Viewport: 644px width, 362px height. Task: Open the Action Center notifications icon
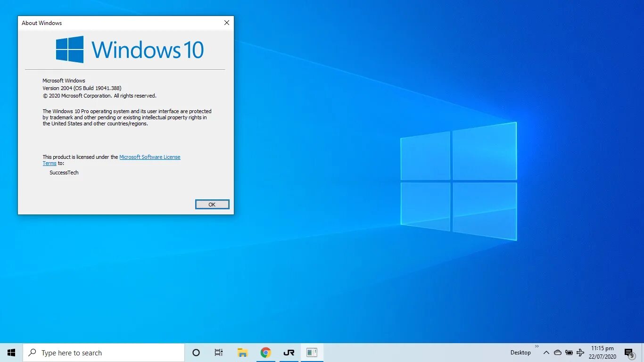tap(629, 353)
